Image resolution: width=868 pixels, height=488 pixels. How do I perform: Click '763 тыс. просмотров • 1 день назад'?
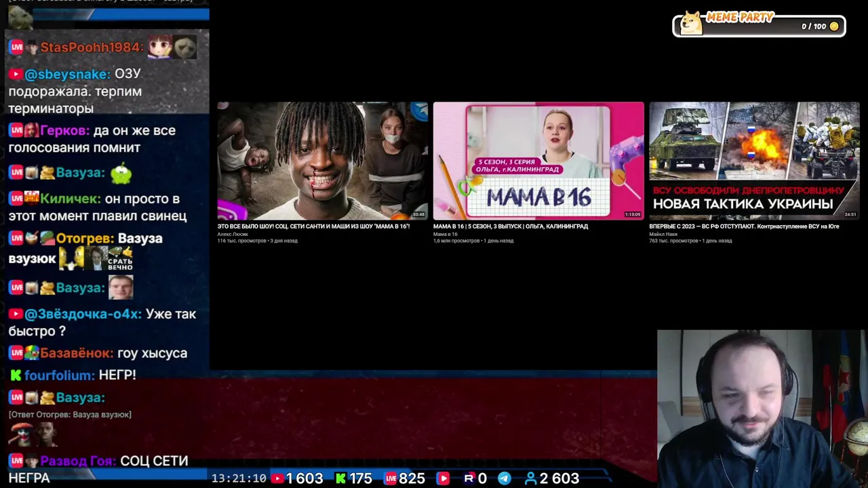coord(690,241)
